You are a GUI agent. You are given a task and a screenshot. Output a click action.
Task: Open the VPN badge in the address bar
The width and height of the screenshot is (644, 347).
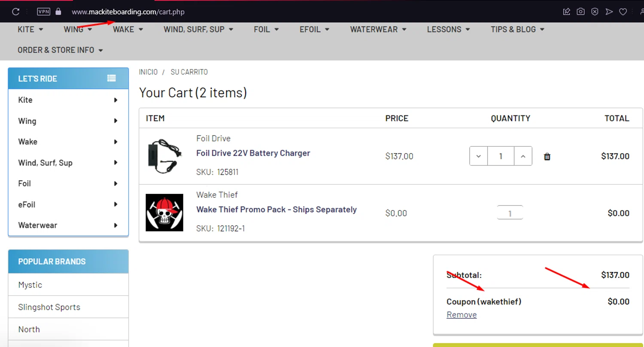click(x=43, y=12)
